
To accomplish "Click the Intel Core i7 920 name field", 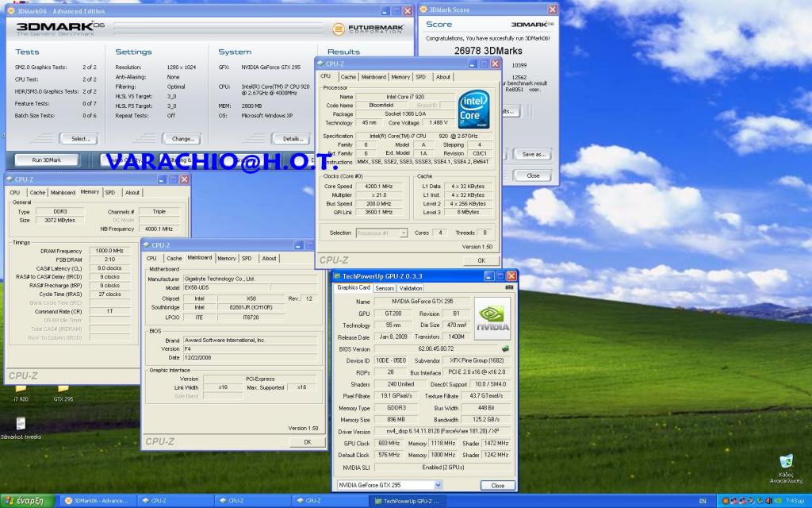I will click(405, 96).
